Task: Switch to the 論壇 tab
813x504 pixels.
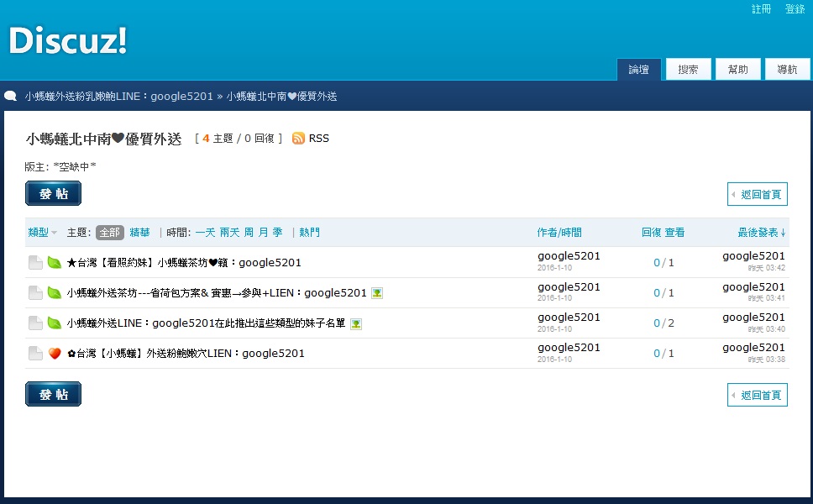Action: pos(639,70)
